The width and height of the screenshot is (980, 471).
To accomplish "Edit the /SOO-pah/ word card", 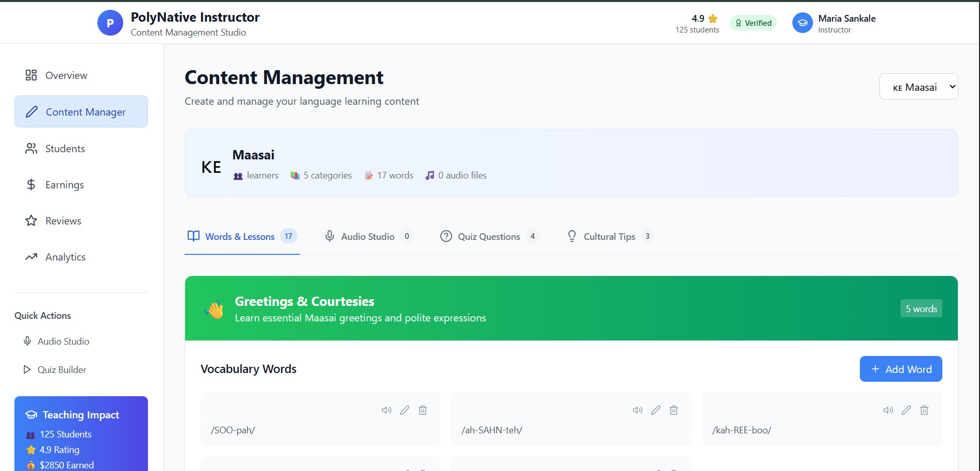I will point(405,410).
